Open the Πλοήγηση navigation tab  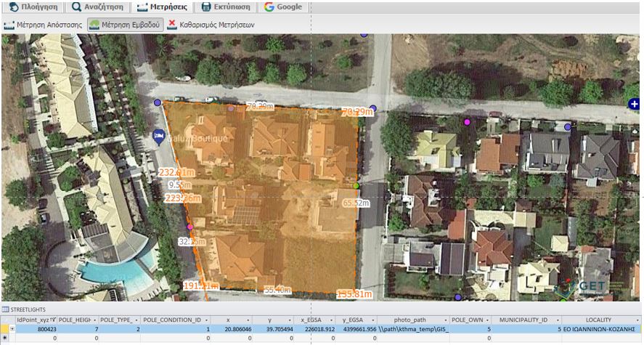32,7
